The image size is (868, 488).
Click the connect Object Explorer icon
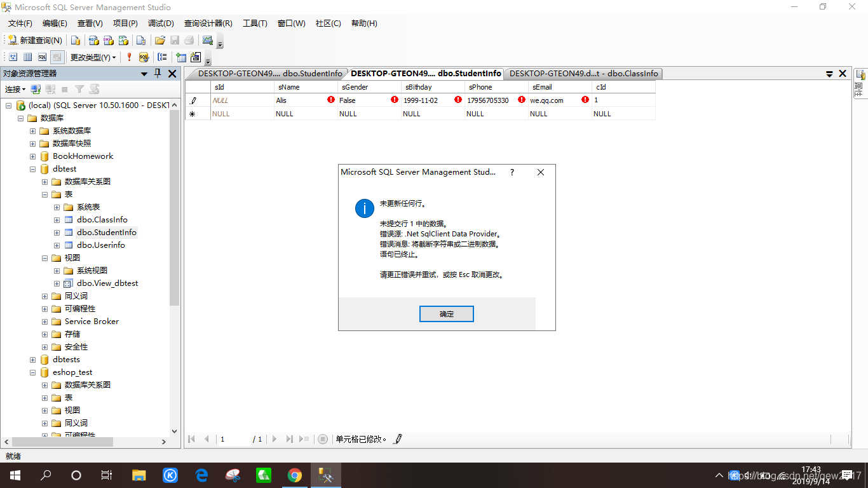click(36, 90)
